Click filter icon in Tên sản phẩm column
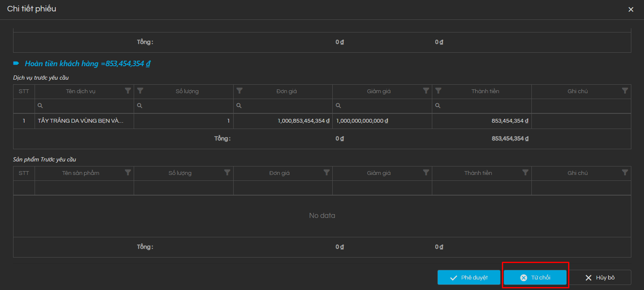Viewport: 644px width, 290px height. [128, 172]
